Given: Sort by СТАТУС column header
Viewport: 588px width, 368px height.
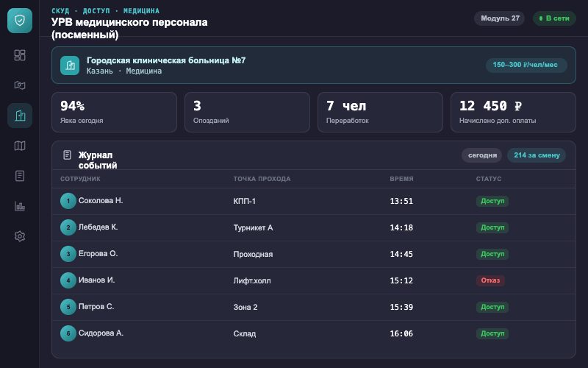Looking at the screenshot, I should tap(489, 179).
